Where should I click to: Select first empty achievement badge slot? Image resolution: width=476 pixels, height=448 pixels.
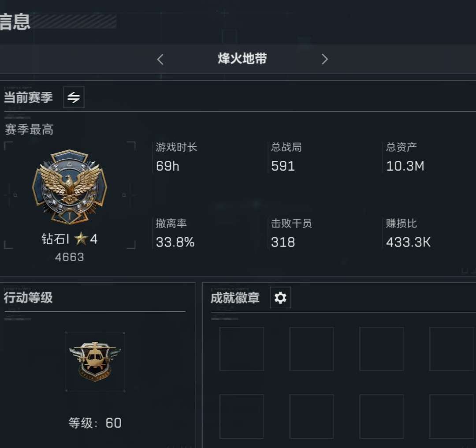(242, 349)
